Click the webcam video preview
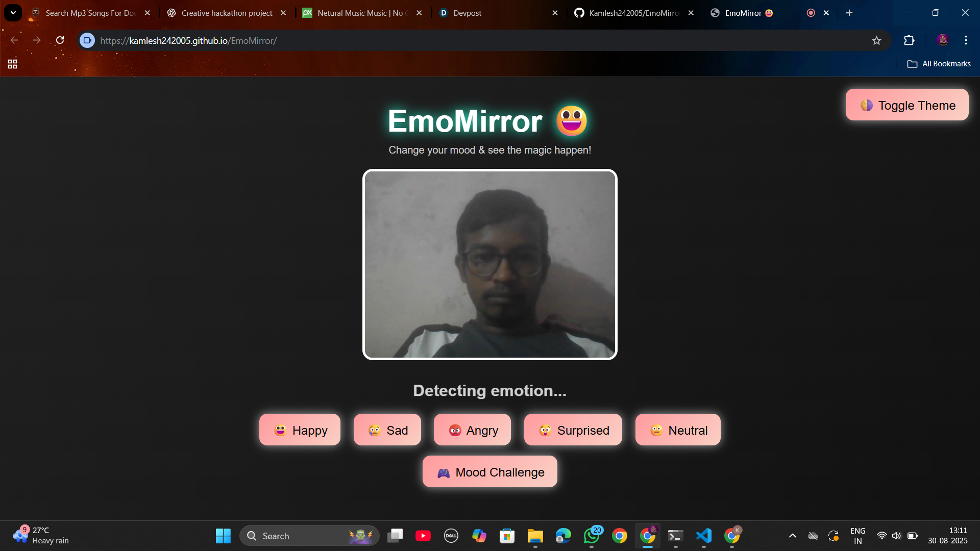Viewport: 980px width, 551px height. tap(489, 264)
